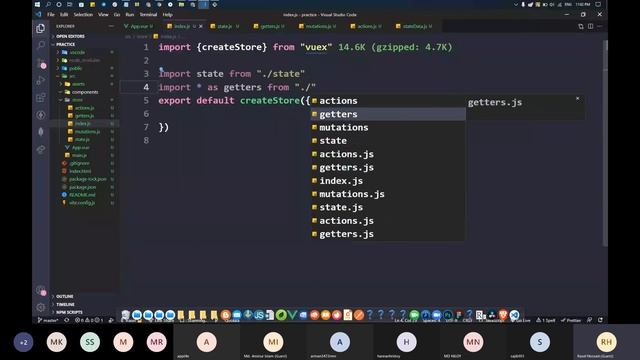Select the 'mutations.js' suggestion
This screenshot has height=360, width=640.
pos(388,194)
